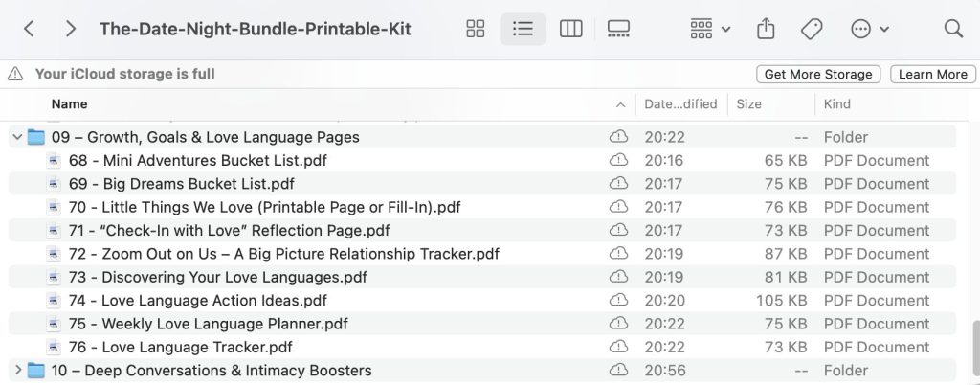Click iCloud status icon for 68 Mini Adventures
This screenshot has width=980, height=385.
pyautogui.click(x=619, y=160)
